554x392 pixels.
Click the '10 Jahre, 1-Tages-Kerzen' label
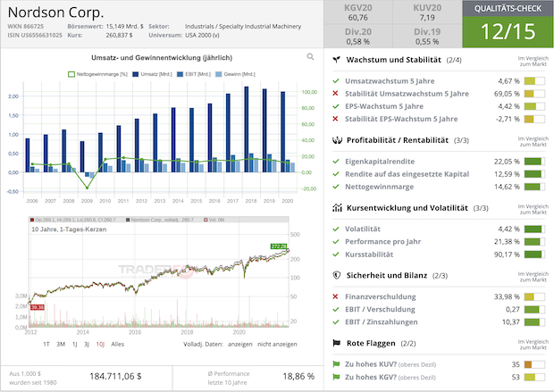pos(69,229)
